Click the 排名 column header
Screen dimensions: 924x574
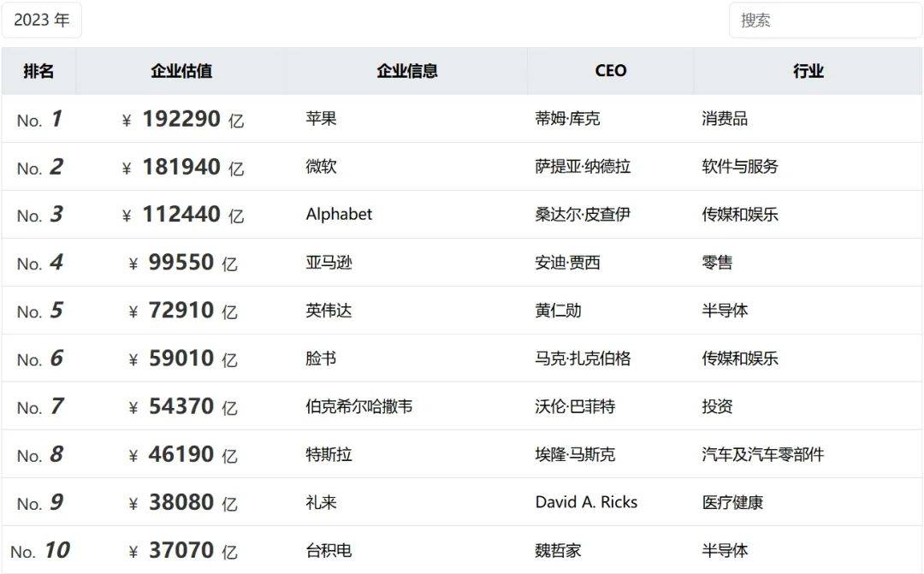pyautogui.click(x=40, y=71)
